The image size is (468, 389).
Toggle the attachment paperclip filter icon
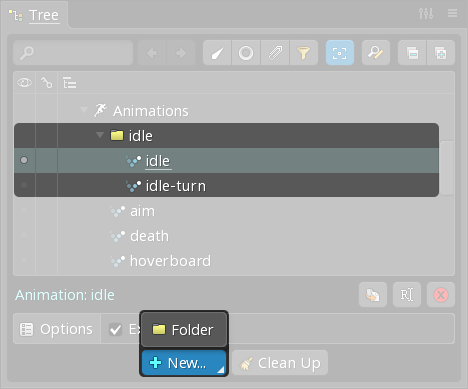tap(275, 53)
